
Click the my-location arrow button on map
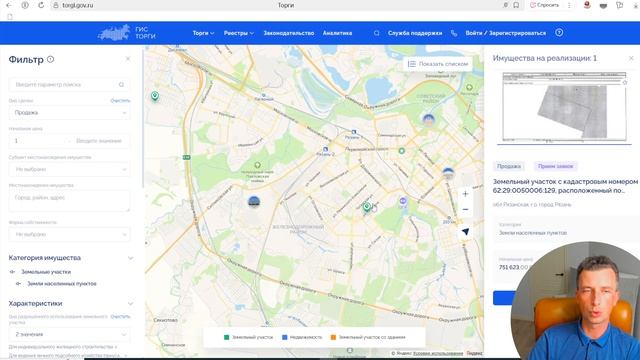click(x=465, y=232)
